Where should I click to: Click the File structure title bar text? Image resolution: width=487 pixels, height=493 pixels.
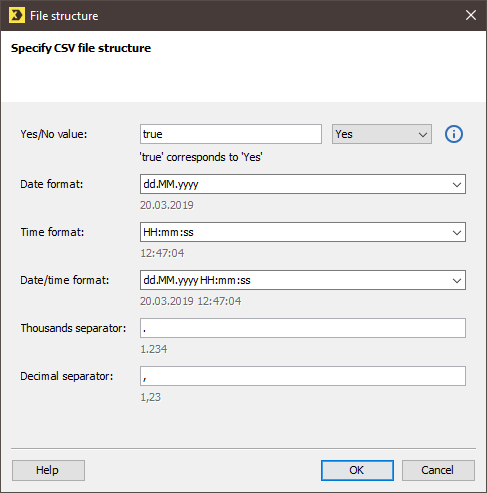coord(64,16)
